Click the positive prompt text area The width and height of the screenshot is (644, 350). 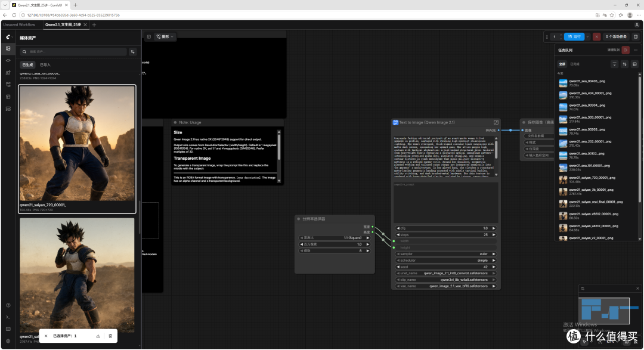click(444, 157)
